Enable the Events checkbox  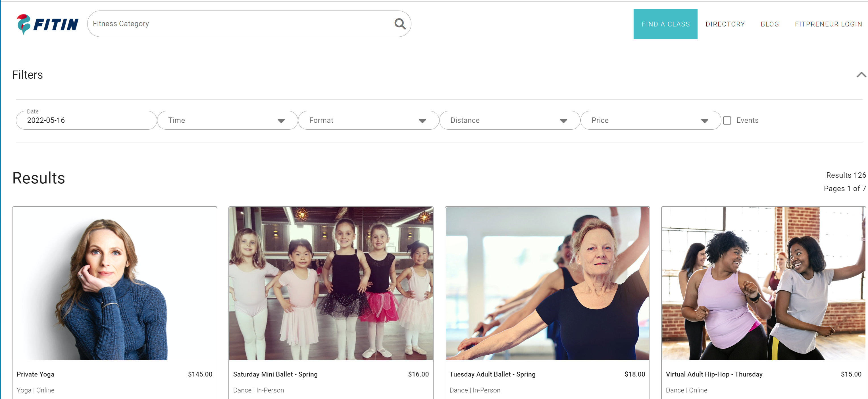coord(727,120)
